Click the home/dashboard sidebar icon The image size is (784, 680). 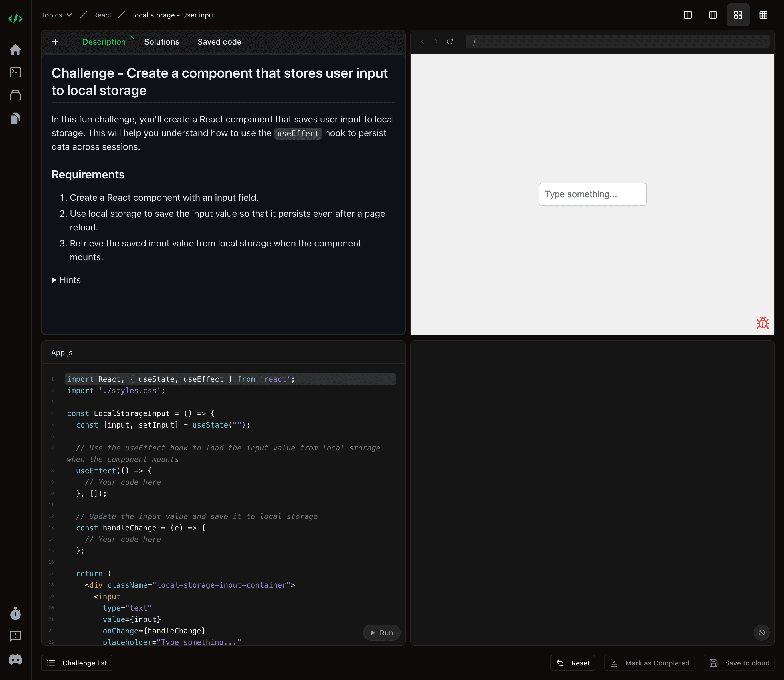pos(16,50)
